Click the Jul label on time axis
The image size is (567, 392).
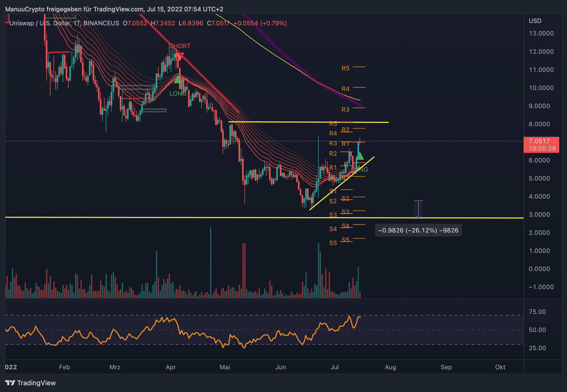(335, 367)
